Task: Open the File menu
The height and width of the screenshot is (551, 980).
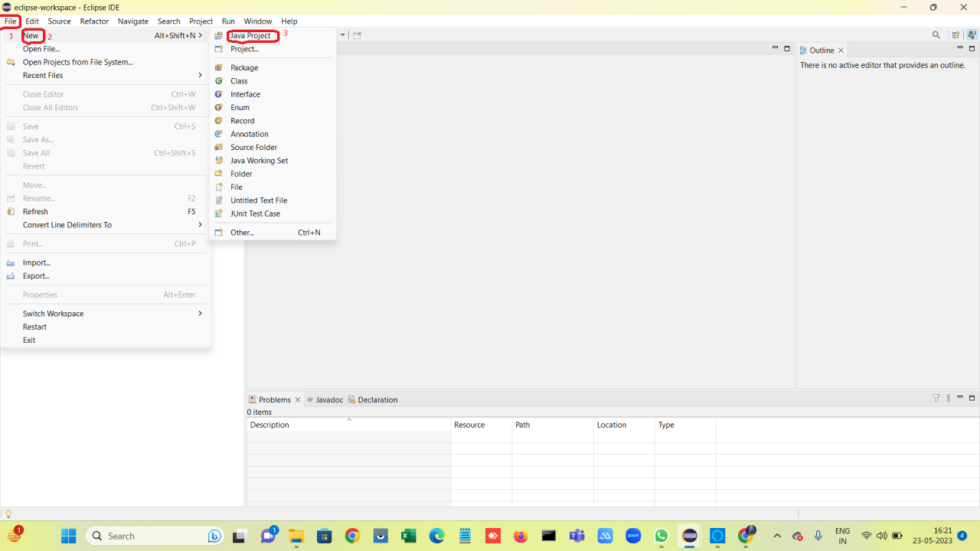Action: coord(11,21)
